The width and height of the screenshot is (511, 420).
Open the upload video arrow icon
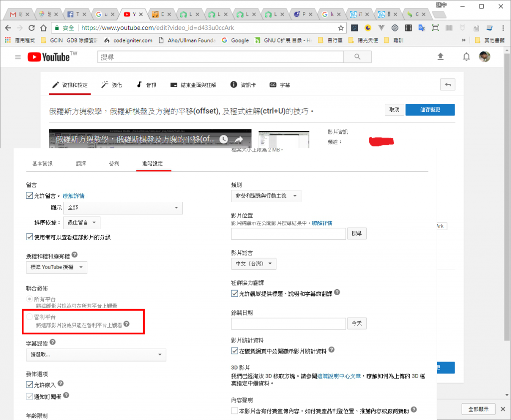click(x=440, y=57)
